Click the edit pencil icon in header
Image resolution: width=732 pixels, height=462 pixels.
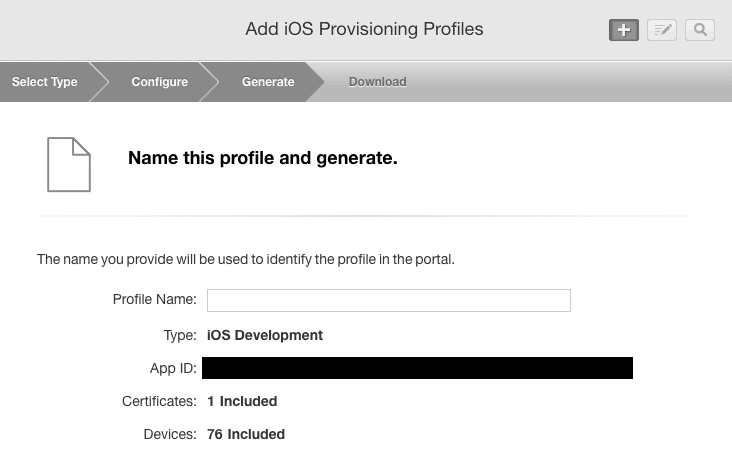tap(662, 30)
